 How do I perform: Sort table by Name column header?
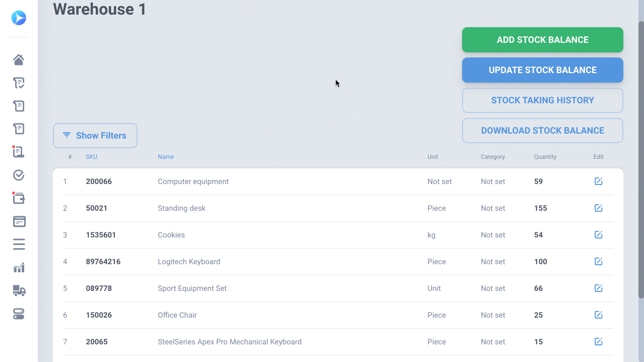click(x=166, y=157)
